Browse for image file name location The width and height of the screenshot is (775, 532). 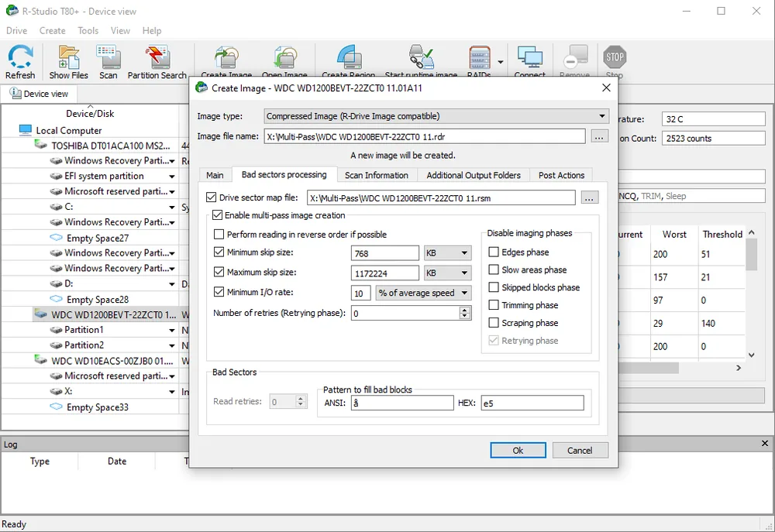point(599,136)
